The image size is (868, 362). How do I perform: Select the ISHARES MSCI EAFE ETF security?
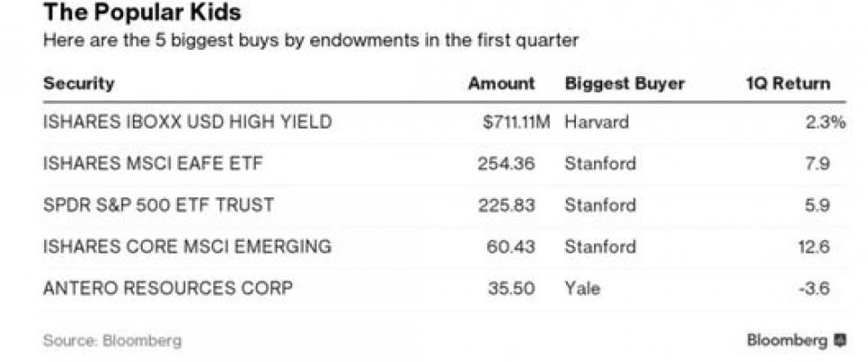153,164
